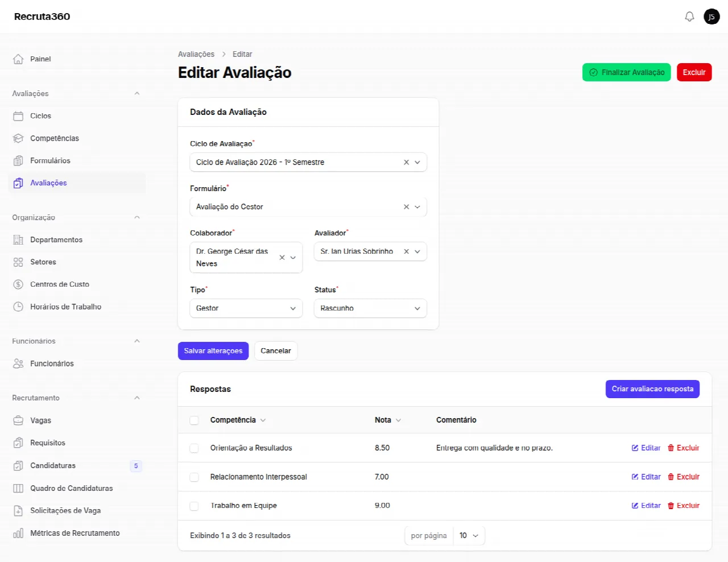Collapse the Recrutamento sidebar section
Image resolution: width=728 pixels, height=562 pixels.
[137, 398]
